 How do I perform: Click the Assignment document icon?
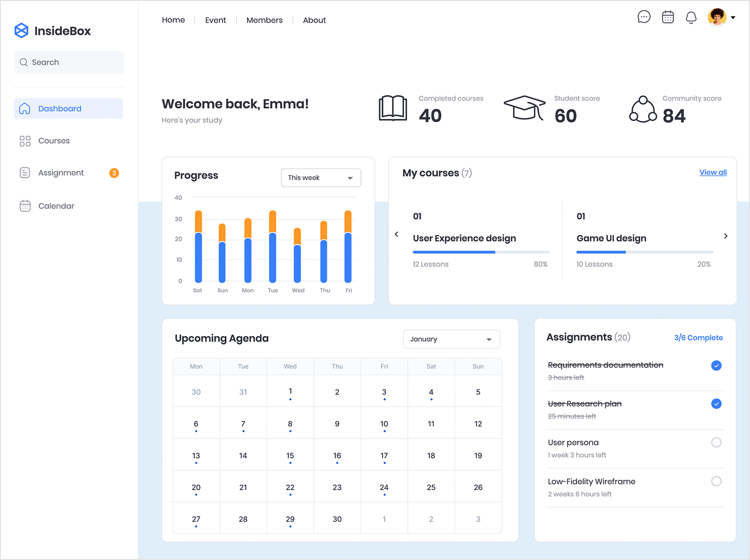coord(25,173)
